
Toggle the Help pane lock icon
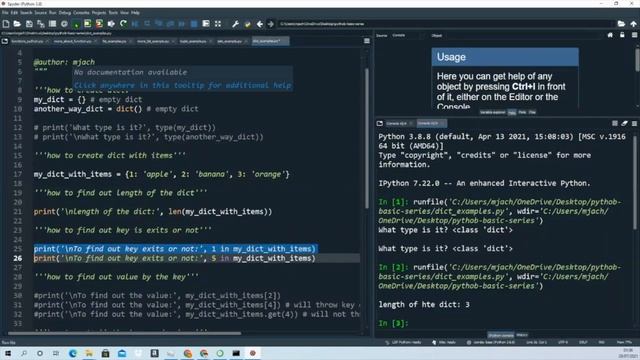tap(622, 36)
